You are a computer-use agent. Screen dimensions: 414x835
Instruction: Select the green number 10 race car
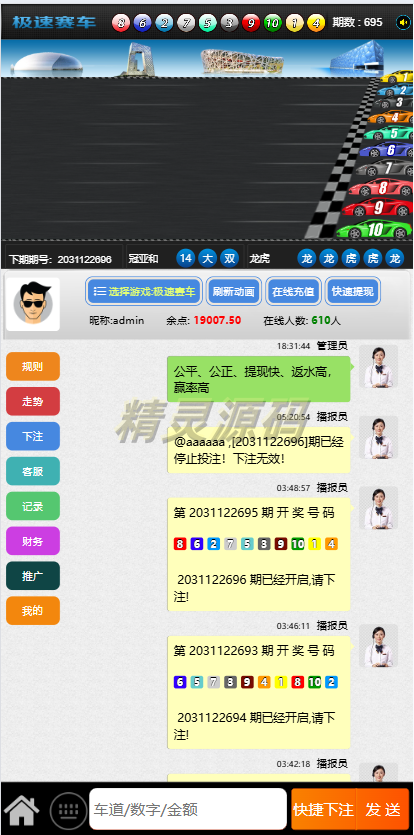coord(375,230)
